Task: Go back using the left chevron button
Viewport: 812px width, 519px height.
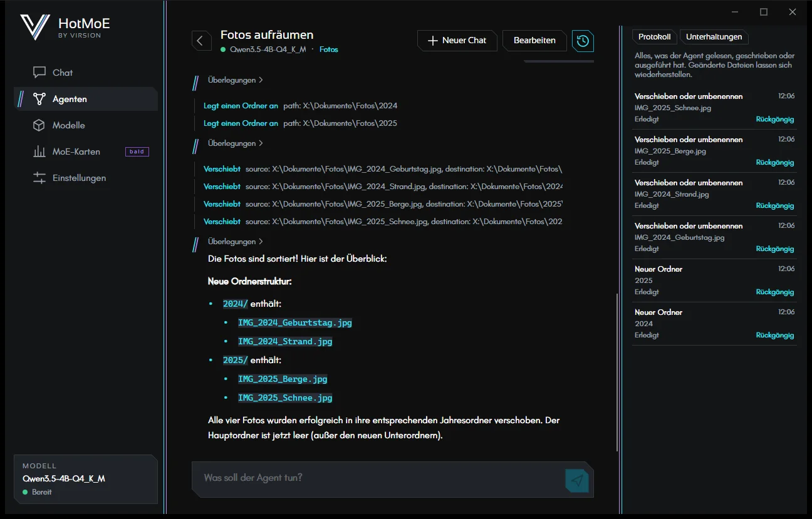Action: [200, 41]
